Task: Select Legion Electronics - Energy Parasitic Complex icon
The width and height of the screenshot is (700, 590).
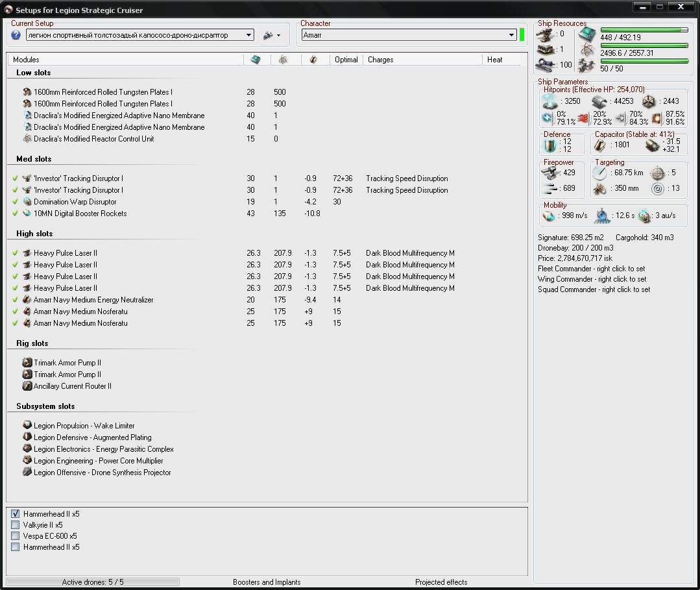Action: 27,449
